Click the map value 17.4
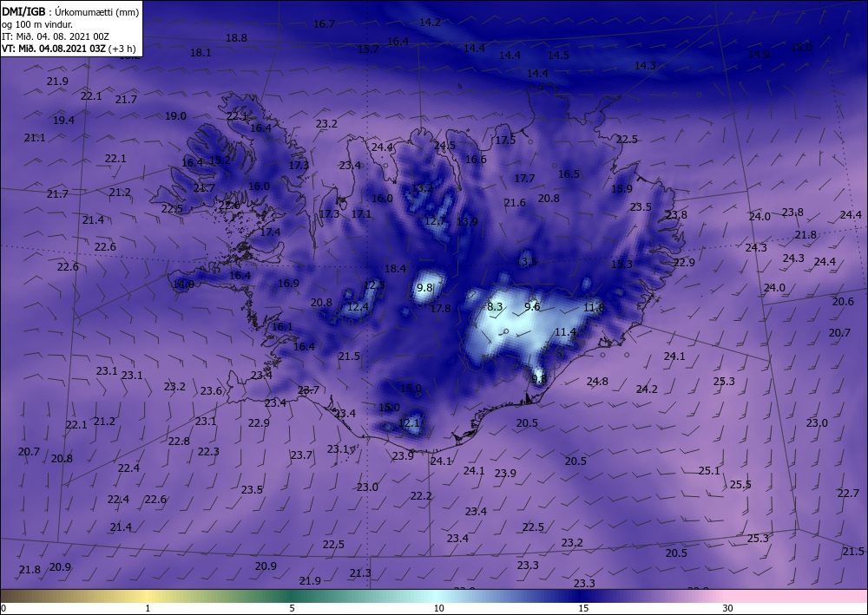Image resolution: width=868 pixels, height=615 pixels. coord(270,232)
